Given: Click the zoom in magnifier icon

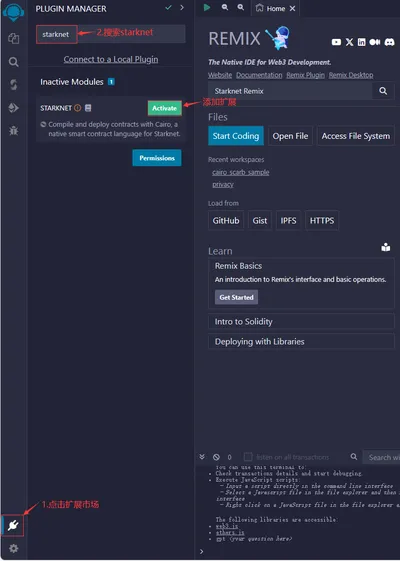Looking at the screenshot, I should [241, 7].
